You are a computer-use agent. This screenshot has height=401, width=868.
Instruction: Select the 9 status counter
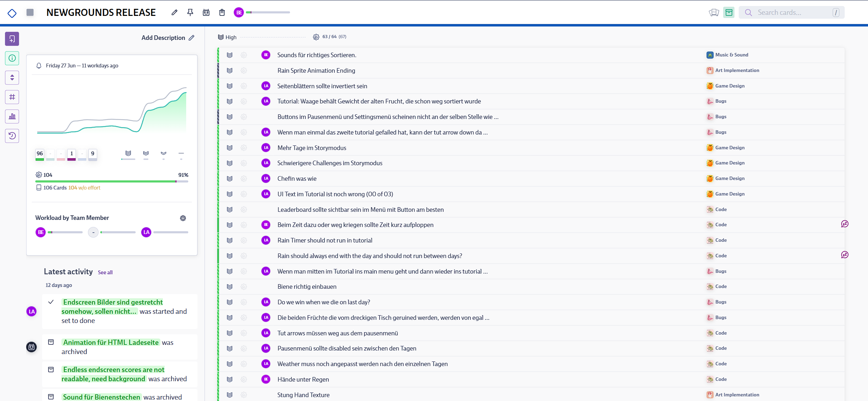pos(93,155)
